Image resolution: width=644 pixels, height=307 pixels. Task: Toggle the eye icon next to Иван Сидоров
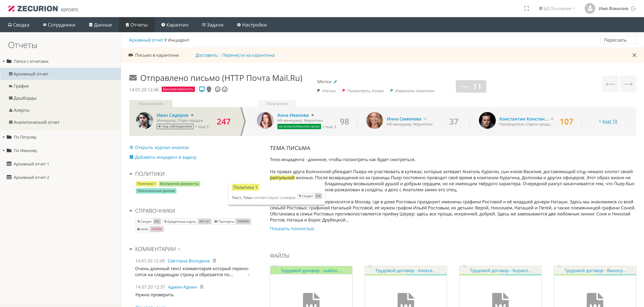tap(192, 115)
